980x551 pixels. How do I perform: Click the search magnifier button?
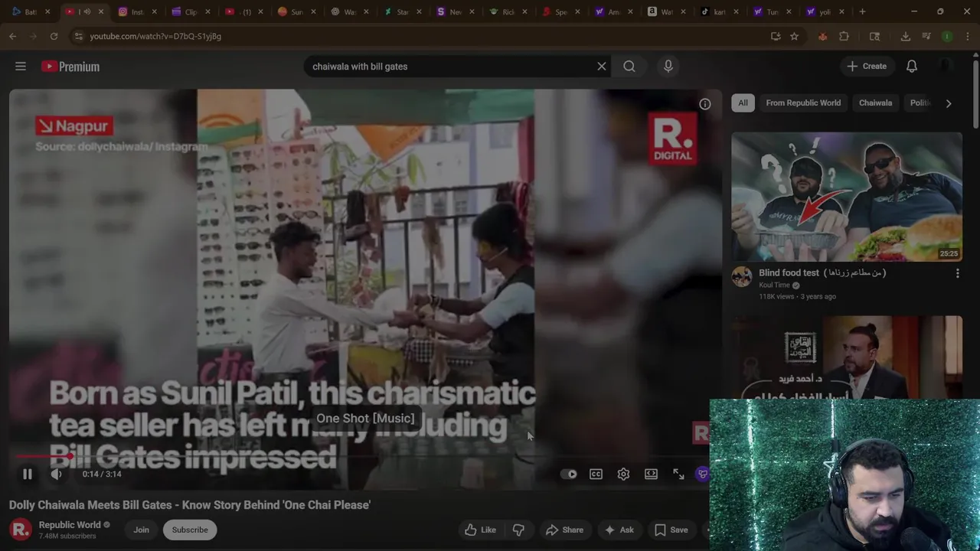tap(629, 67)
